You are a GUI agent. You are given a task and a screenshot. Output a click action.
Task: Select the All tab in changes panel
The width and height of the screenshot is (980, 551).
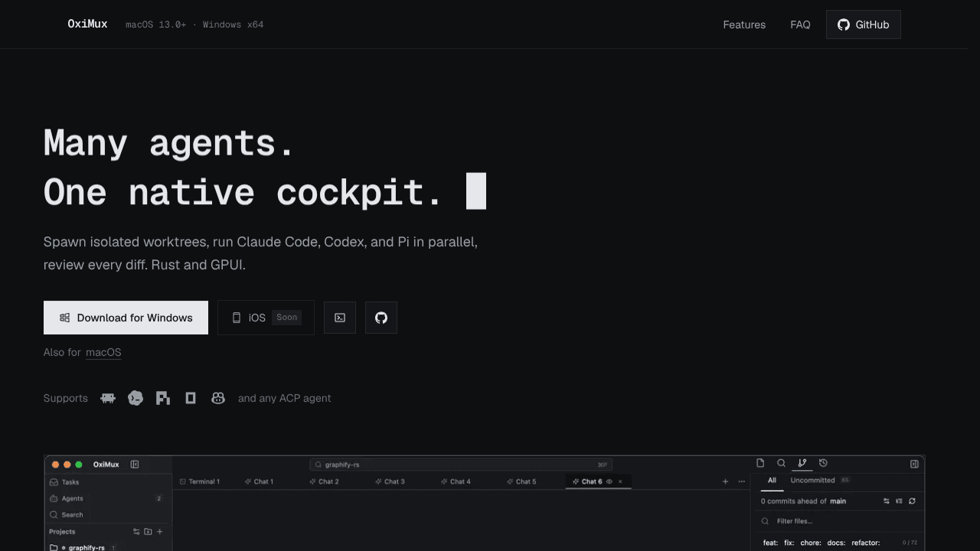(x=772, y=481)
